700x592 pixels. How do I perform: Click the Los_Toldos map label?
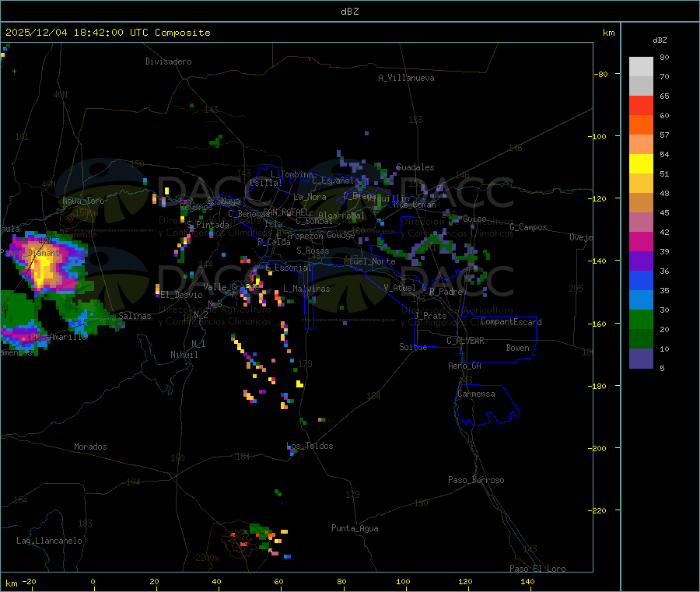coord(310,446)
